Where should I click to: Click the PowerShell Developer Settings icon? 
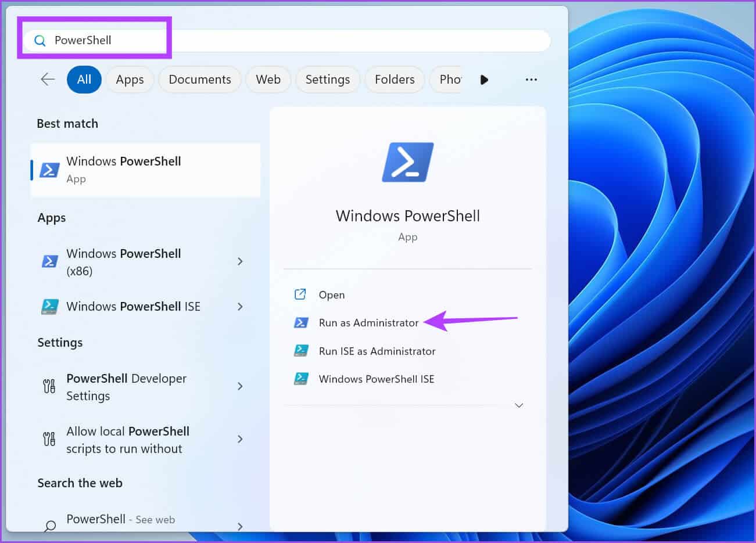[49, 387]
